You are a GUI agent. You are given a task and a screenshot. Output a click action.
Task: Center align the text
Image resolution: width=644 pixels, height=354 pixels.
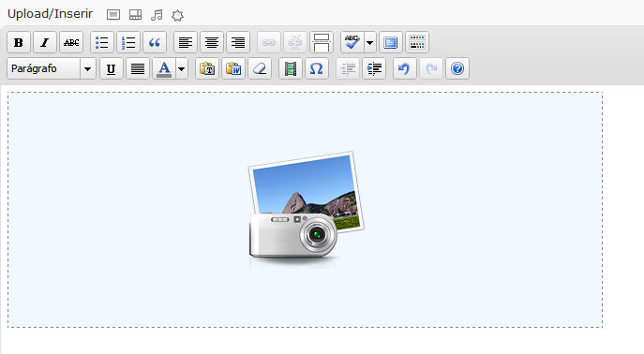(x=212, y=42)
